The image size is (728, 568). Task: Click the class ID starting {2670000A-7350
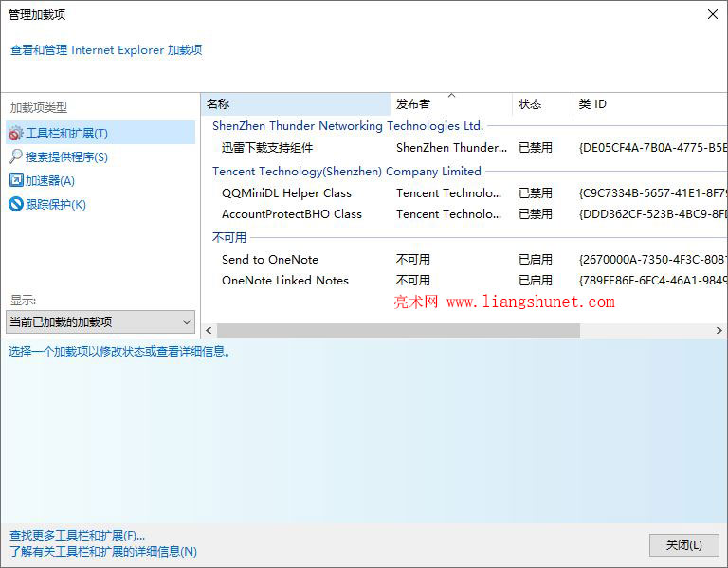[653, 260]
